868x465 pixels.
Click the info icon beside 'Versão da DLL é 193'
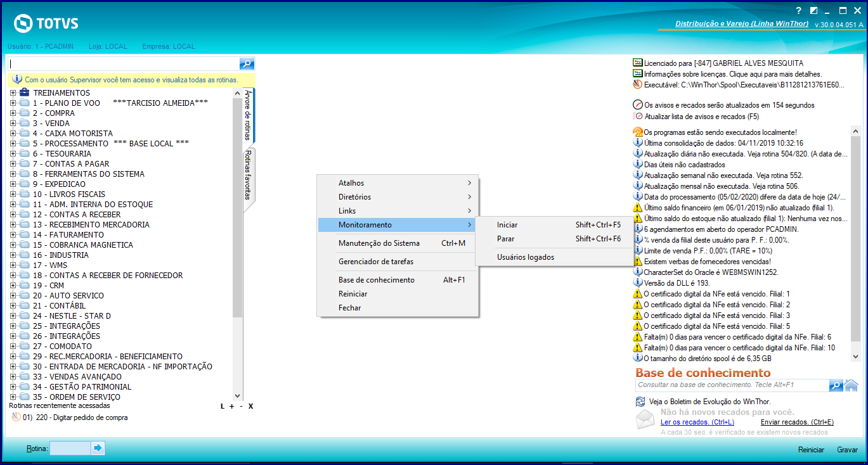pos(638,283)
